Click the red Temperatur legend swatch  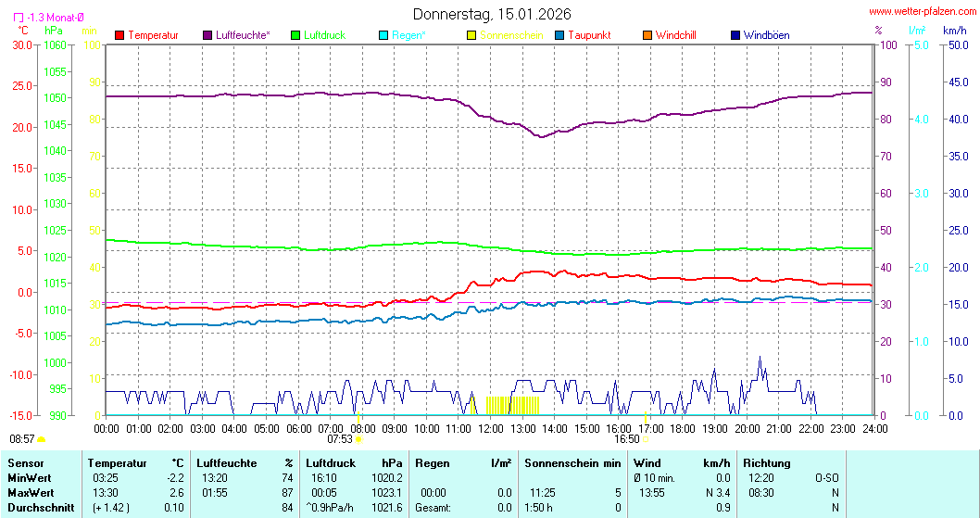point(119,35)
